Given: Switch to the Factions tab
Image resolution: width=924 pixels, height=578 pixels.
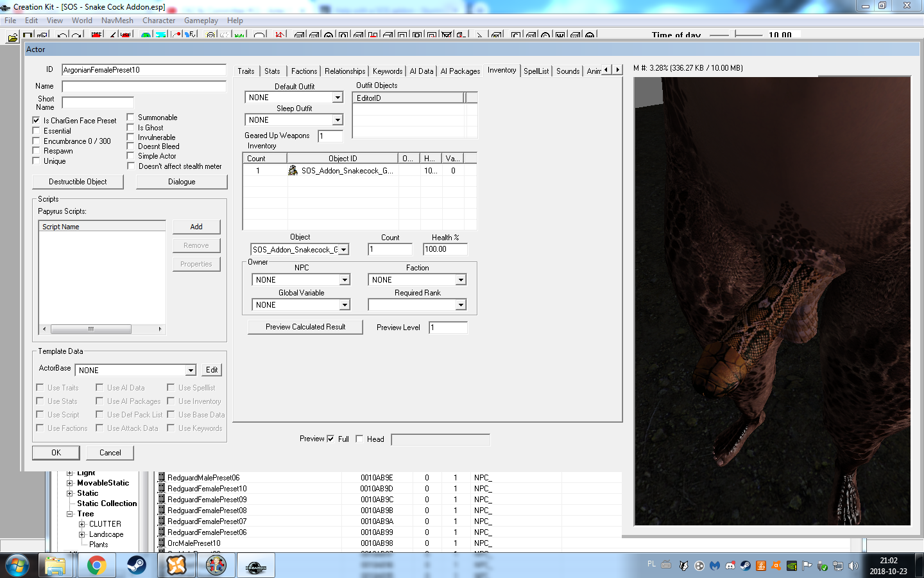Looking at the screenshot, I should point(304,71).
